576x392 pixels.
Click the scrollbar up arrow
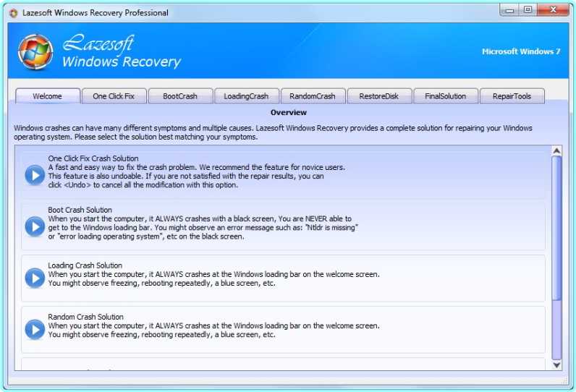coord(556,151)
